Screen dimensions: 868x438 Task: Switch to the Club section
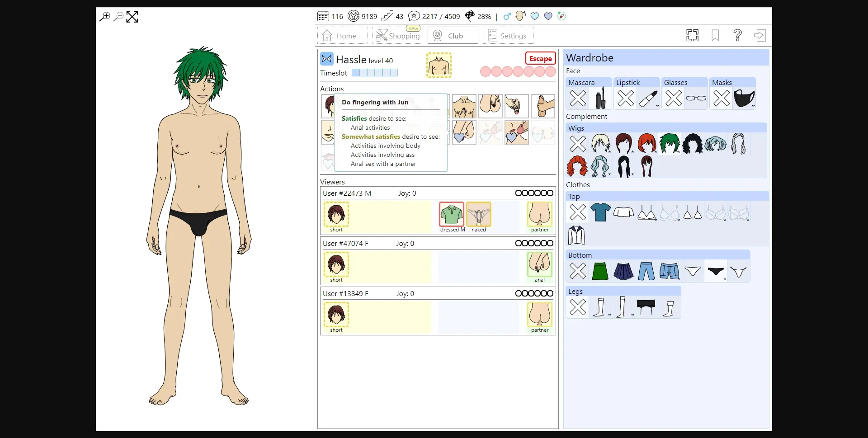(x=452, y=35)
